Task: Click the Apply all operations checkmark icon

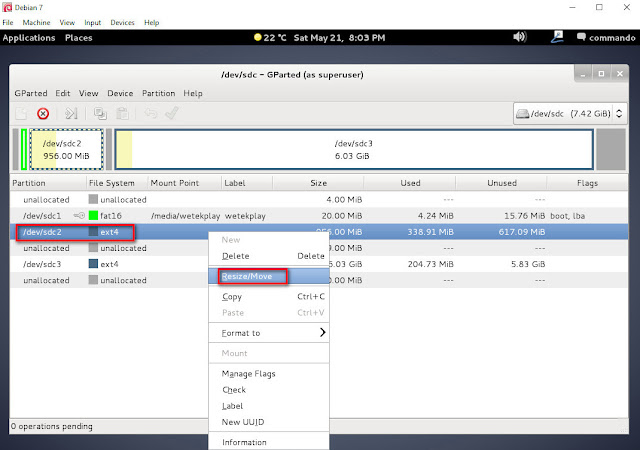Action: [x=172, y=113]
